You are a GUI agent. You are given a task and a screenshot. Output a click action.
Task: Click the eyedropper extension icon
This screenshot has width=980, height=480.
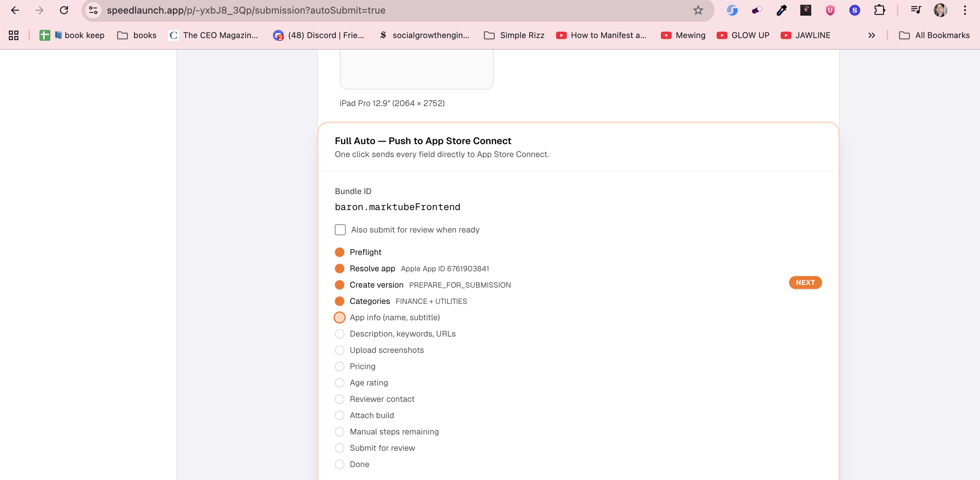(x=781, y=10)
